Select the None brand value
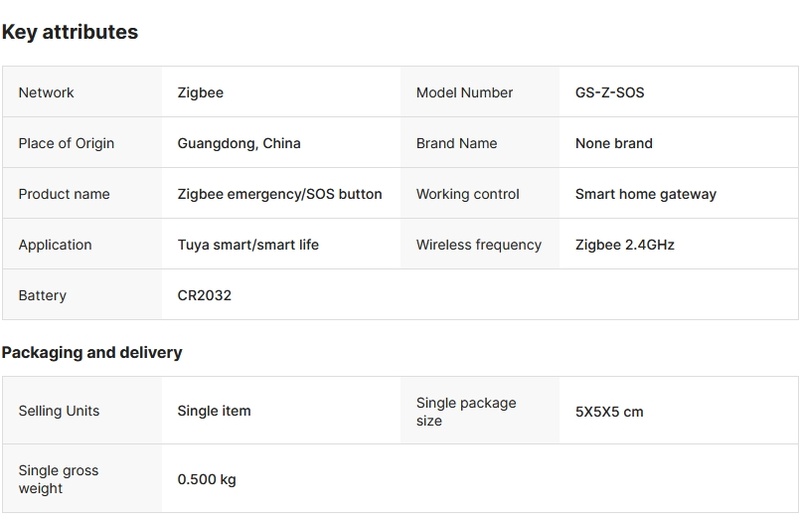 tap(614, 143)
